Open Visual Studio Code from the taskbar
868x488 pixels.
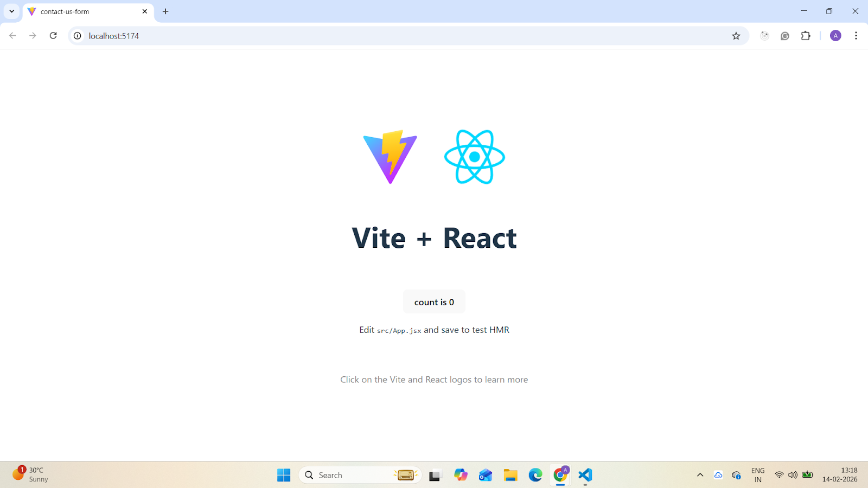[585, 475]
